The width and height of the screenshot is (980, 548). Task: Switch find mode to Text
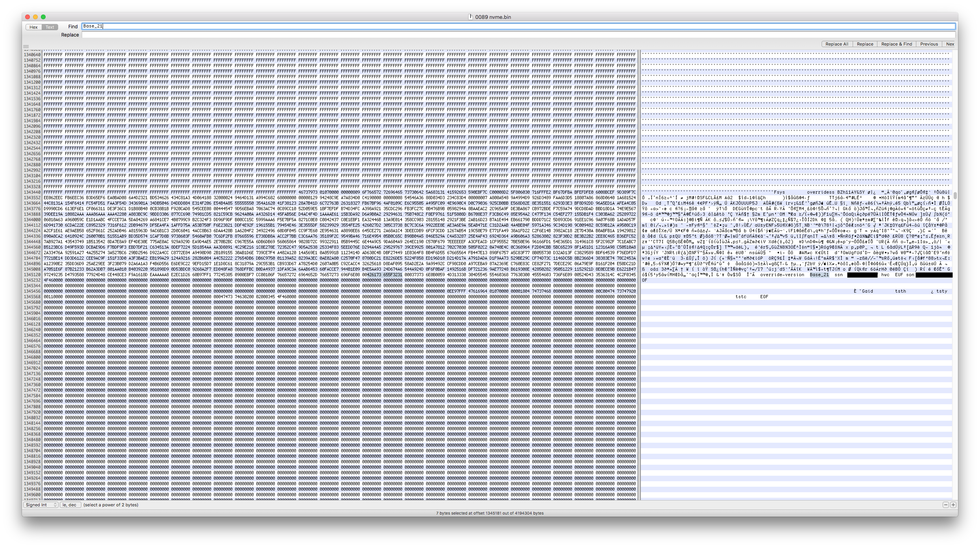(x=50, y=27)
